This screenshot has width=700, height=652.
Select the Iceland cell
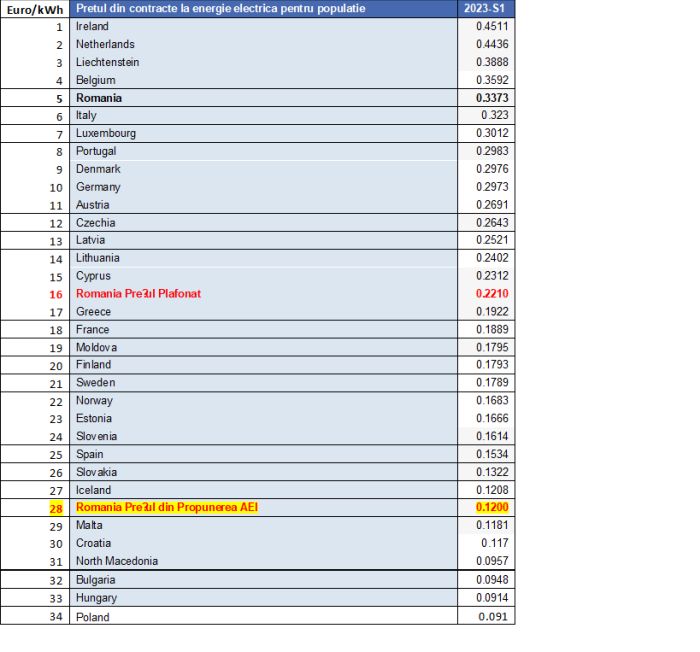pyautogui.click(x=263, y=489)
